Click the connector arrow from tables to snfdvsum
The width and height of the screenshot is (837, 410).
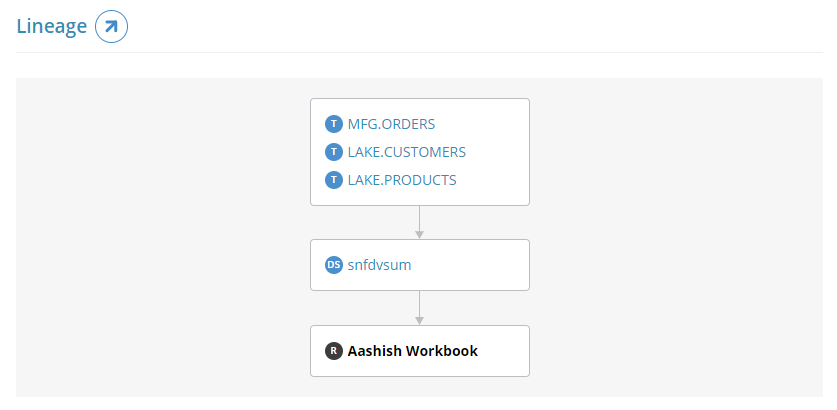(x=420, y=222)
